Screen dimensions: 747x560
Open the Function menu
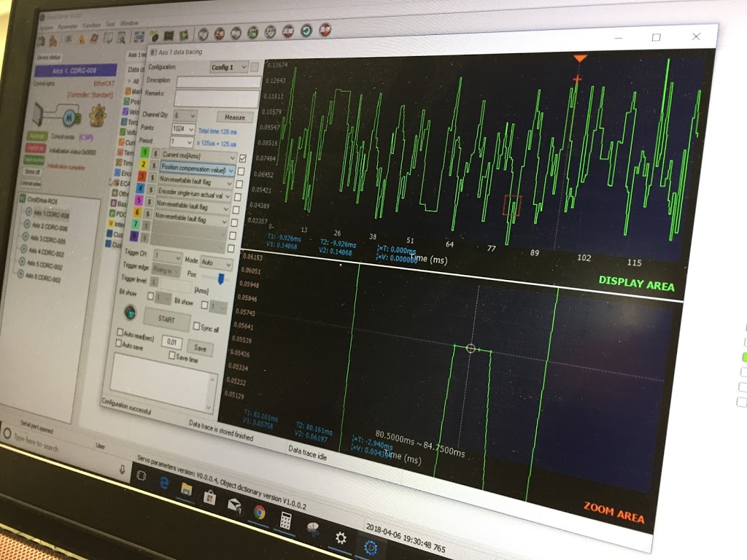(x=91, y=26)
